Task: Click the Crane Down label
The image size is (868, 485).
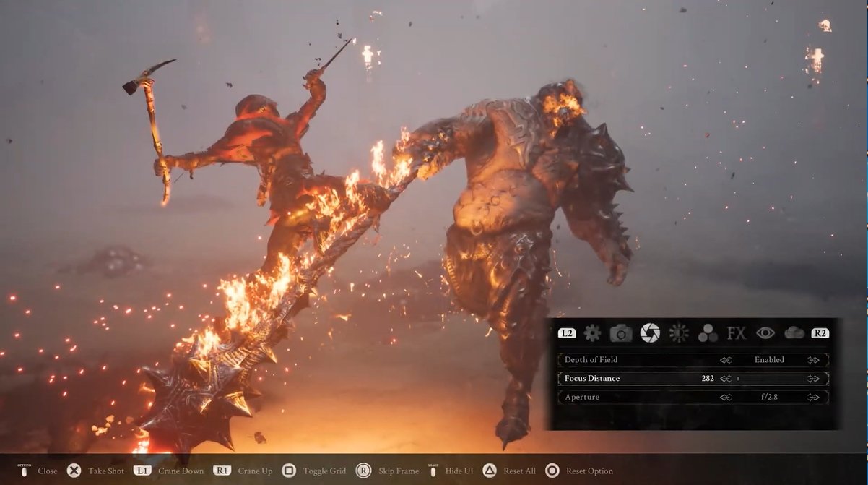Action: click(181, 471)
